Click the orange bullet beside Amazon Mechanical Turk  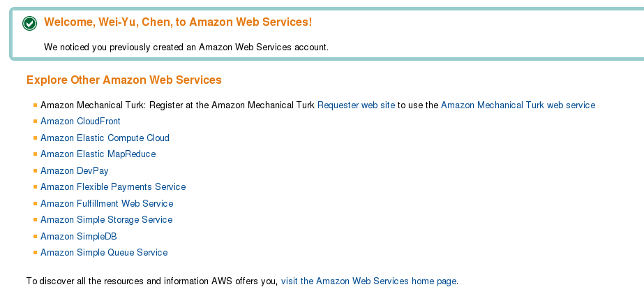[x=36, y=105]
